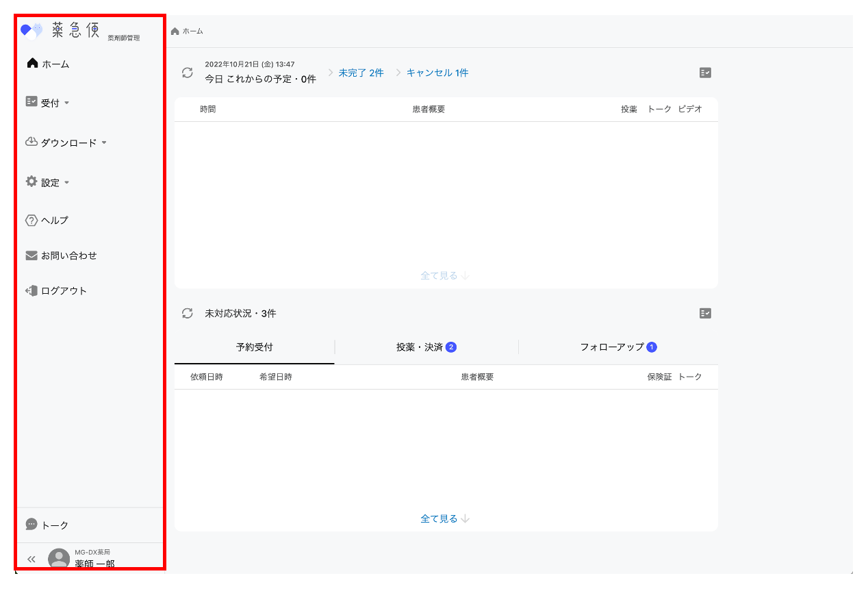Open checklist icon beside today's schedule
This screenshot has height=589, width=868.
coord(705,73)
